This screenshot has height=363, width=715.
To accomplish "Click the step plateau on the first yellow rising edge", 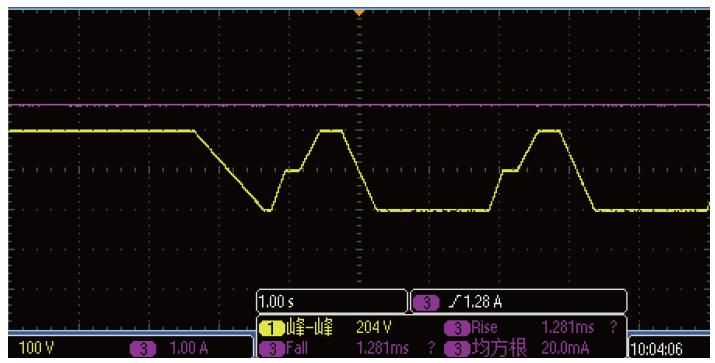I will [293, 171].
